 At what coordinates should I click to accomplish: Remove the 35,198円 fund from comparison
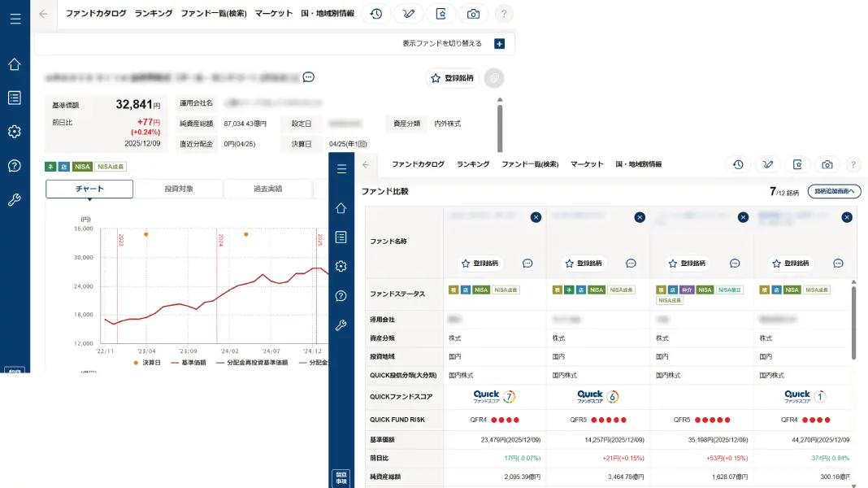743,218
